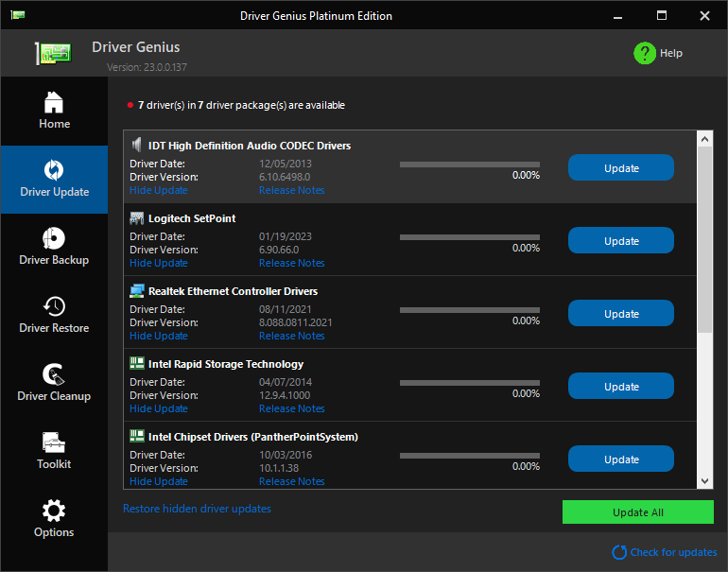Click the board icon beside Intel Chipset Drivers

coord(136,437)
